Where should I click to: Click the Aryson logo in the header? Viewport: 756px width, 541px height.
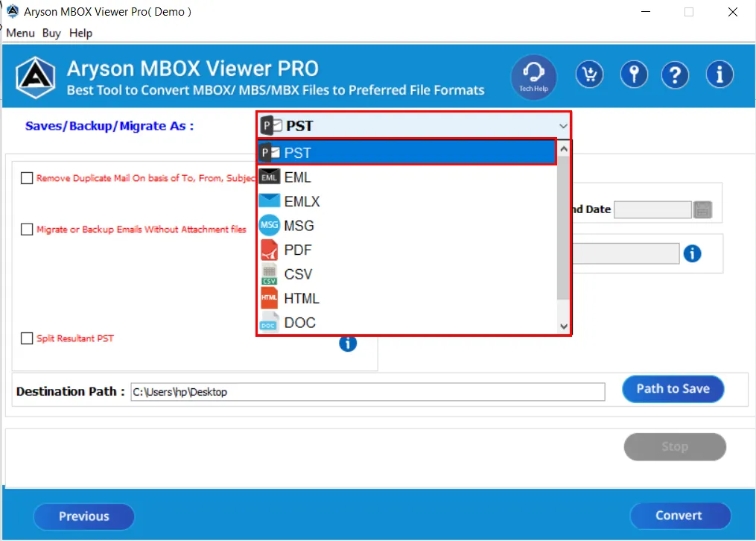(35, 77)
